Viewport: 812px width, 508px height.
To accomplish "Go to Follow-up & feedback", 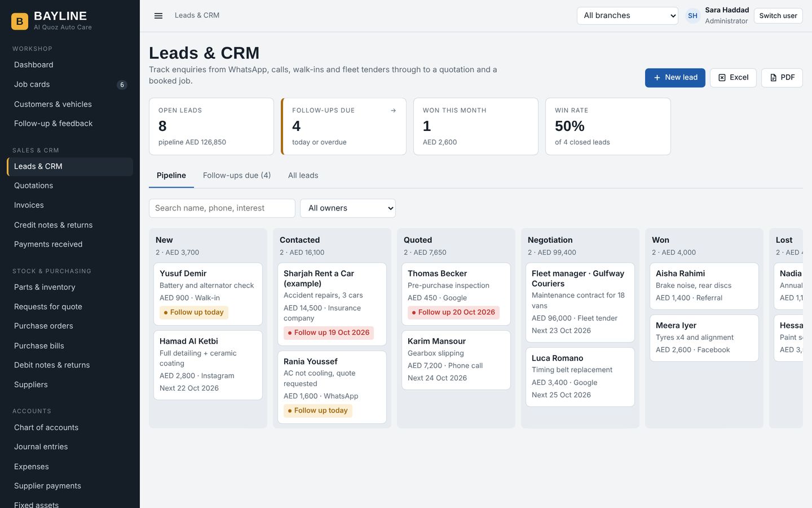I will point(70,124).
